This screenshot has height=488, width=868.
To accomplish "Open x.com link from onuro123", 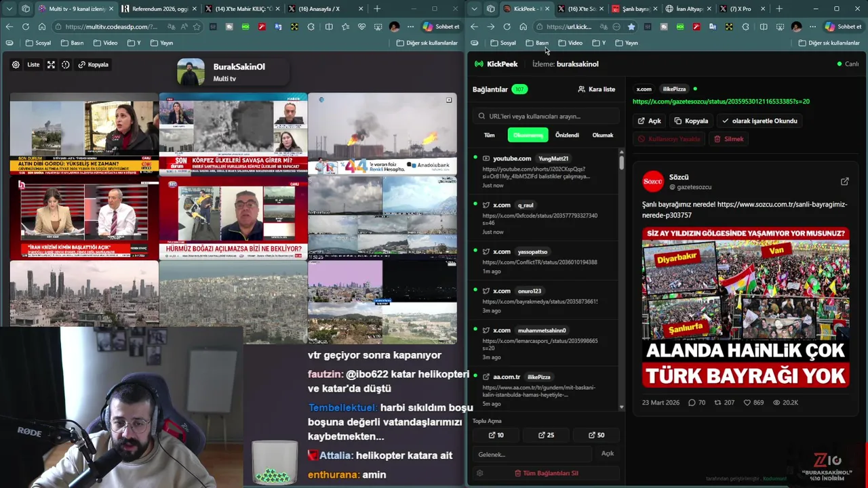I will point(545,300).
